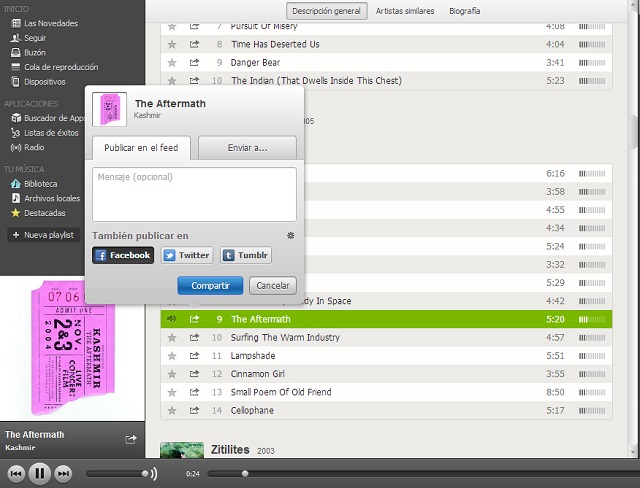
Task: Click share icon for Danger Bear
Action: pos(194,62)
